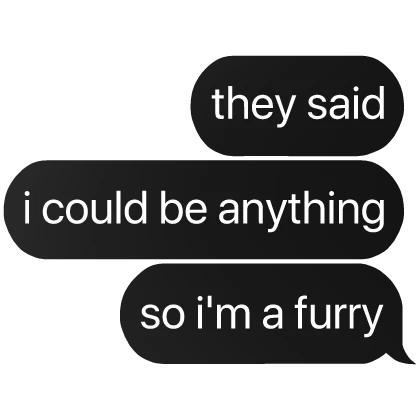This screenshot has height=420, width=420.
Task: Click the word "said" in the first bubble
Action: coord(346,103)
